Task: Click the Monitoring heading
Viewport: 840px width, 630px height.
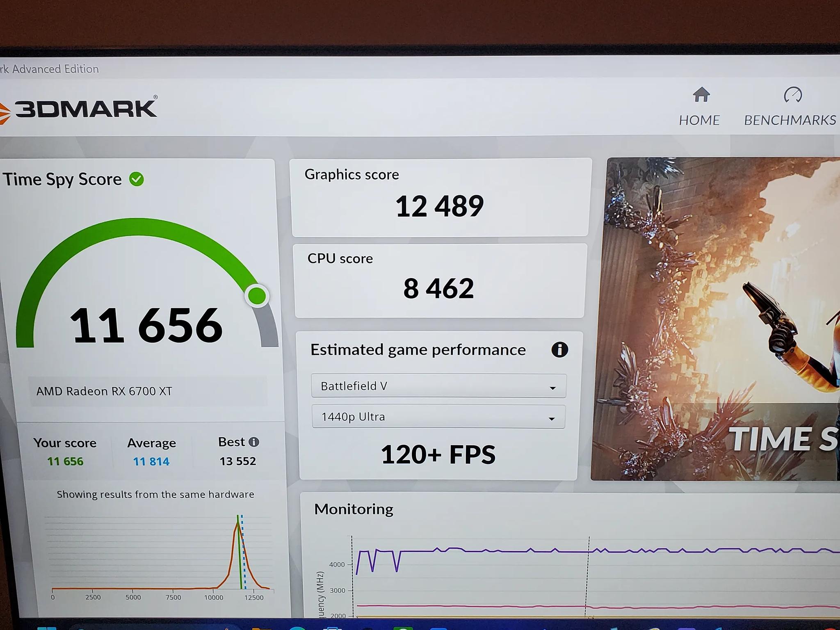Action: 354,509
